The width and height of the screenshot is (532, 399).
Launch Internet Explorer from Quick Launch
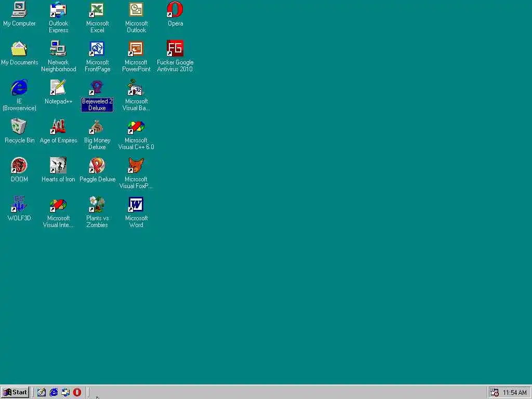tap(54, 392)
